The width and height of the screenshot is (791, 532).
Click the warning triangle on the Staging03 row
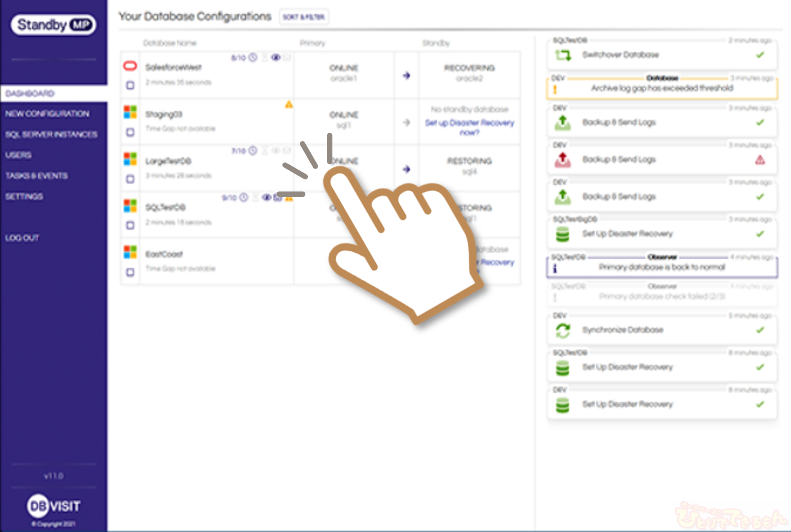click(x=289, y=104)
